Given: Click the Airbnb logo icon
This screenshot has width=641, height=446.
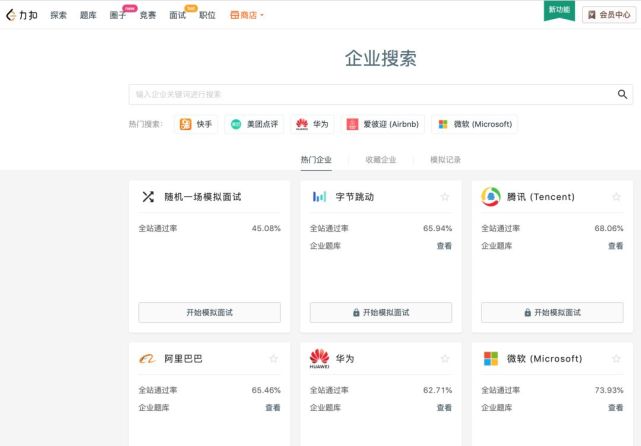Looking at the screenshot, I should (x=352, y=124).
